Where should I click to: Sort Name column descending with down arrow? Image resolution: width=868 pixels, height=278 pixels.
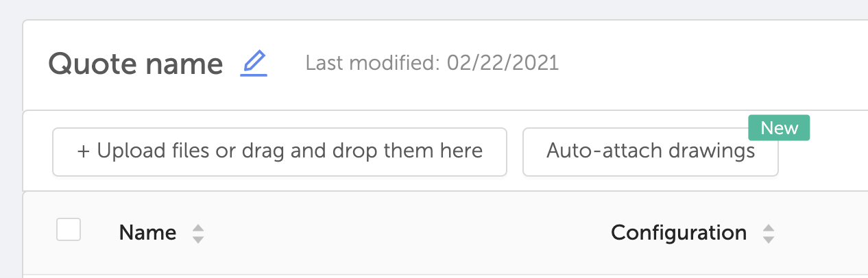[x=198, y=240]
